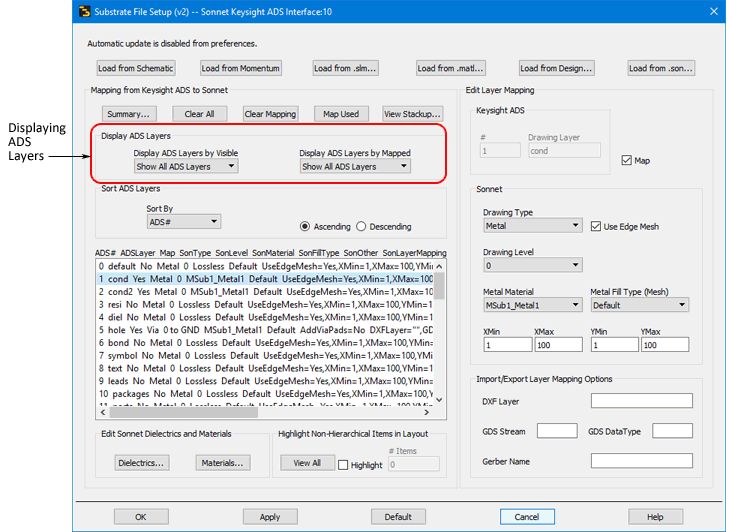
Task: Click the Sonnet app icon in title bar
Action: tap(84, 11)
